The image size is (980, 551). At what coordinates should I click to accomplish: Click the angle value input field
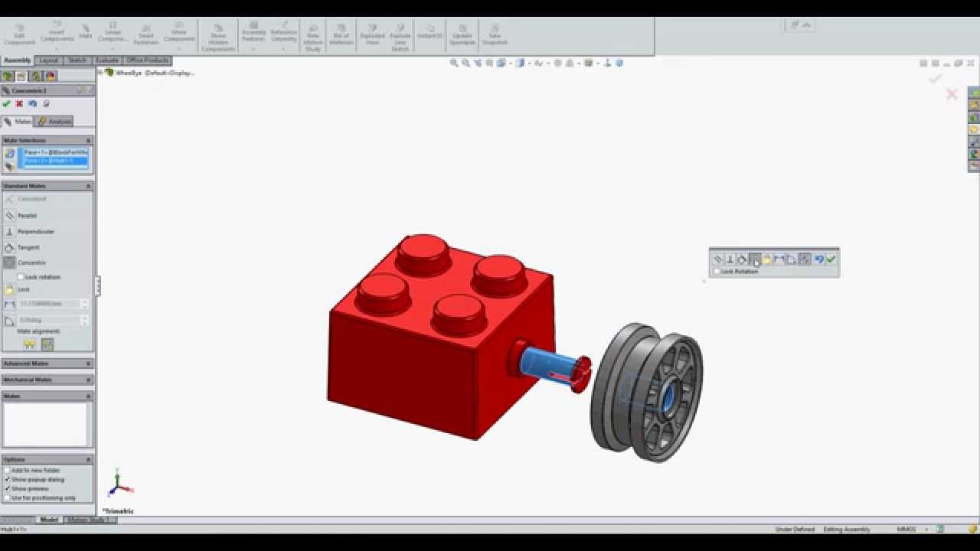click(x=49, y=320)
